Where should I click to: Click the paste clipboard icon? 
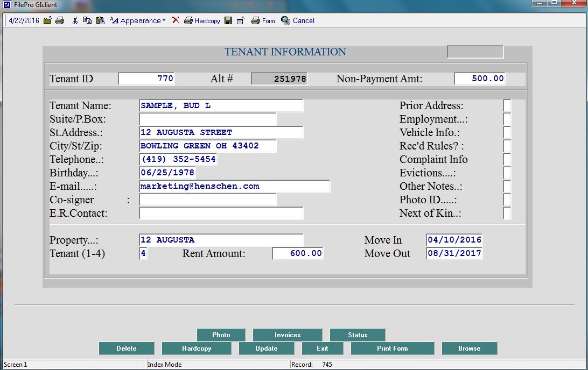point(100,20)
